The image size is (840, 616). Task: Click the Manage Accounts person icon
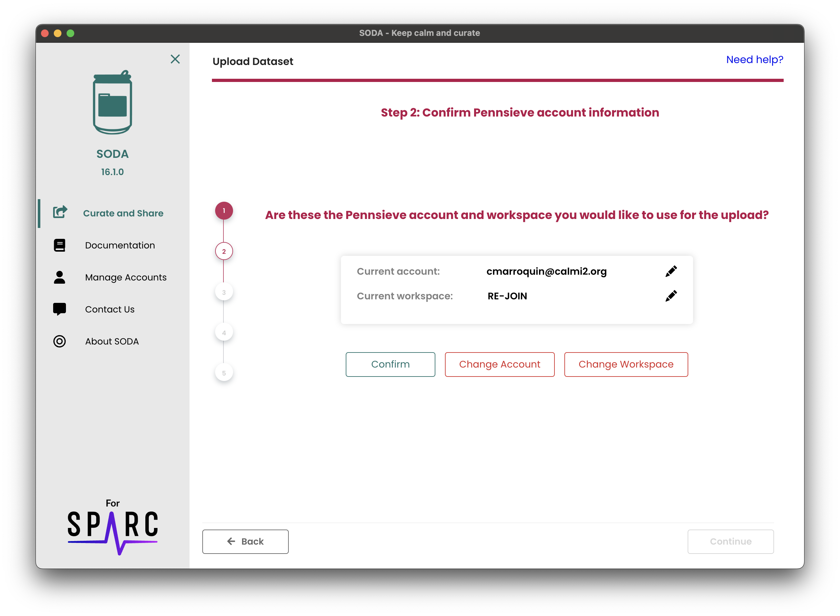pyautogui.click(x=60, y=277)
